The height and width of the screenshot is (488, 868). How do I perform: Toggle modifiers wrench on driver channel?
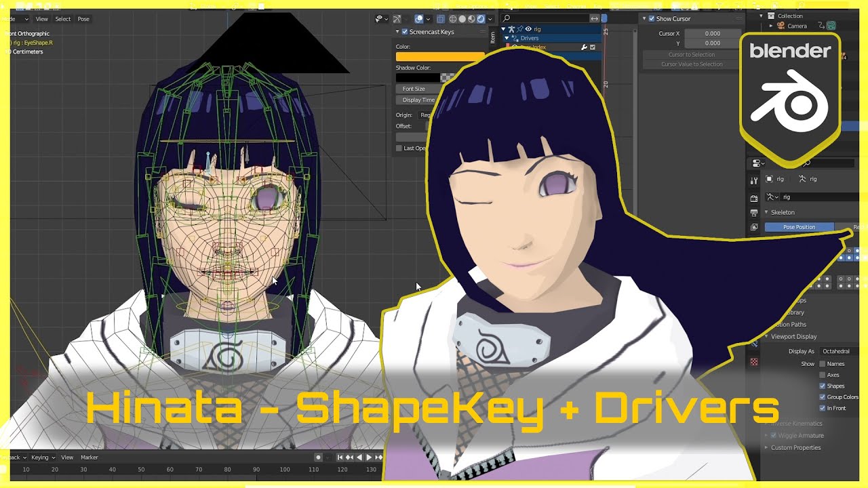[584, 47]
